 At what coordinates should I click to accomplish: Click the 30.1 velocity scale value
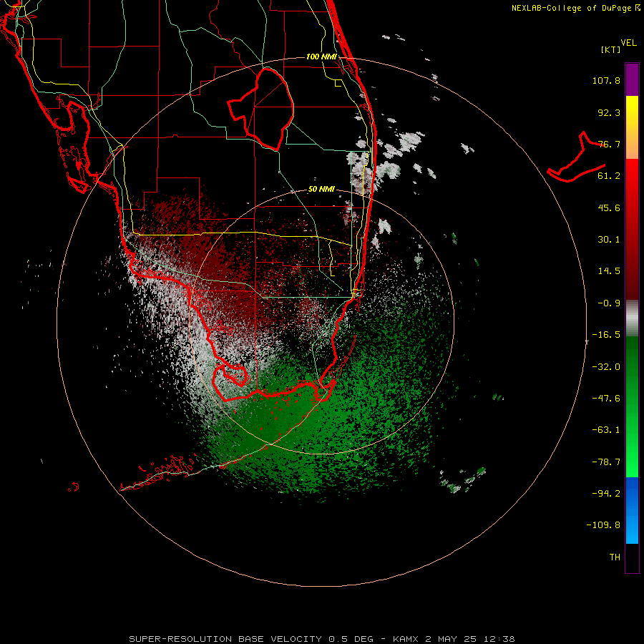pos(609,240)
